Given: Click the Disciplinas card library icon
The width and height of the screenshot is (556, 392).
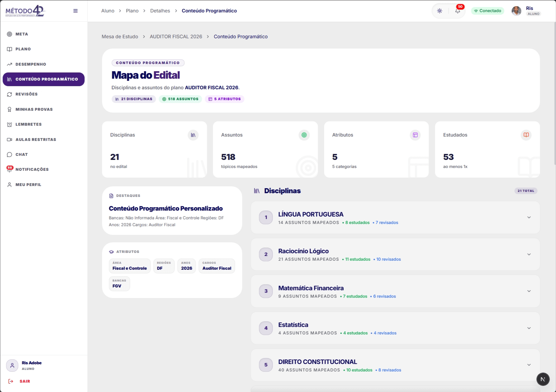Looking at the screenshot, I should (193, 135).
